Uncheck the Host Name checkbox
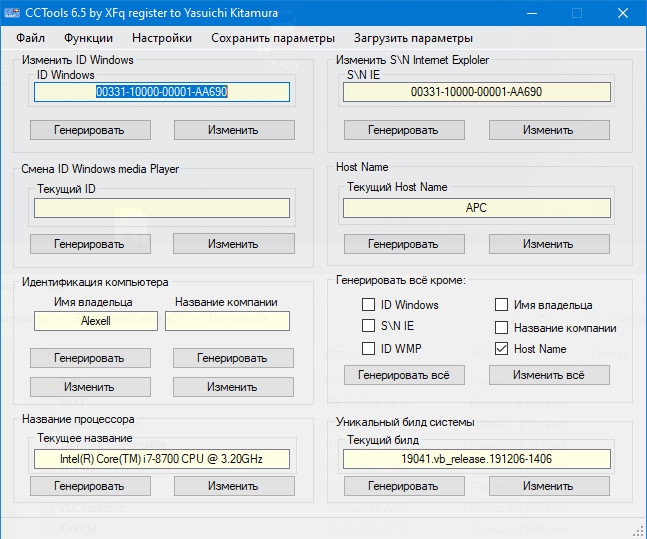The width and height of the screenshot is (647, 539). [x=501, y=349]
